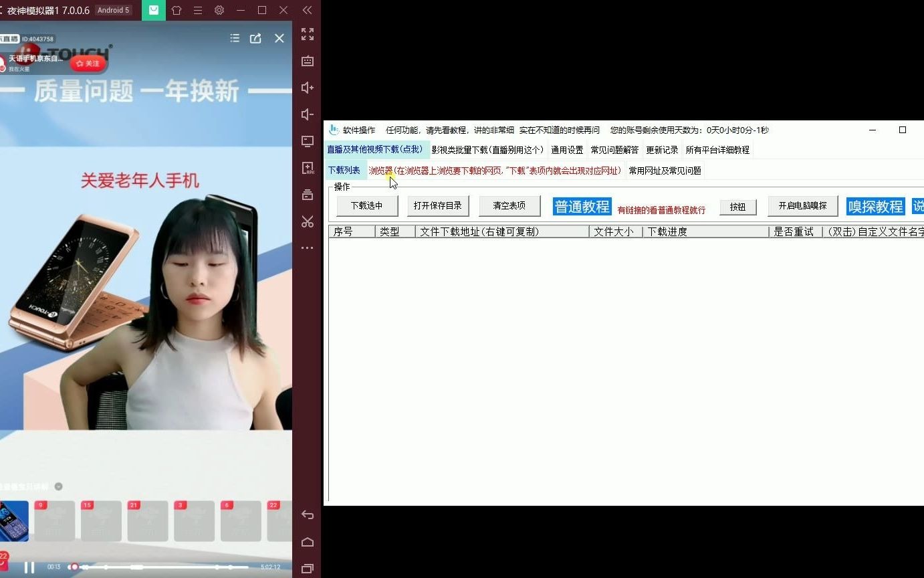Select product thumbnail numbered 21
This screenshot has width=924, height=578.
point(148,521)
